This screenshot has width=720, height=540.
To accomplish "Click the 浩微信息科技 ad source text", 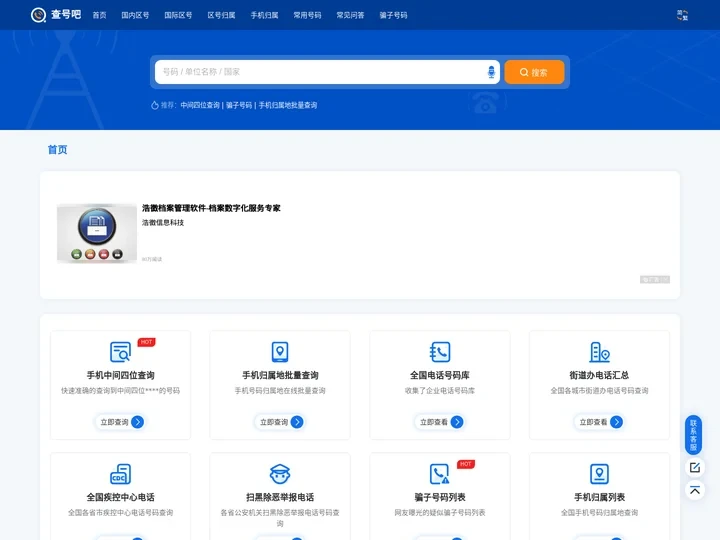I will tap(163, 223).
